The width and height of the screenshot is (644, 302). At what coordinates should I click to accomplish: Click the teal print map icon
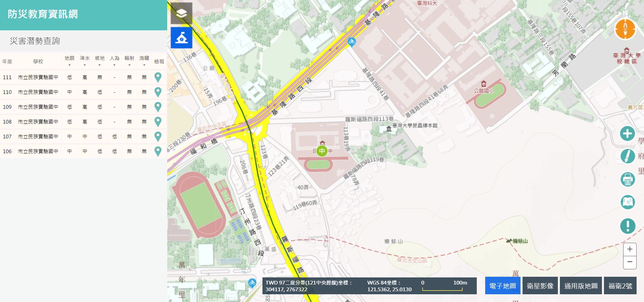(x=628, y=179)
